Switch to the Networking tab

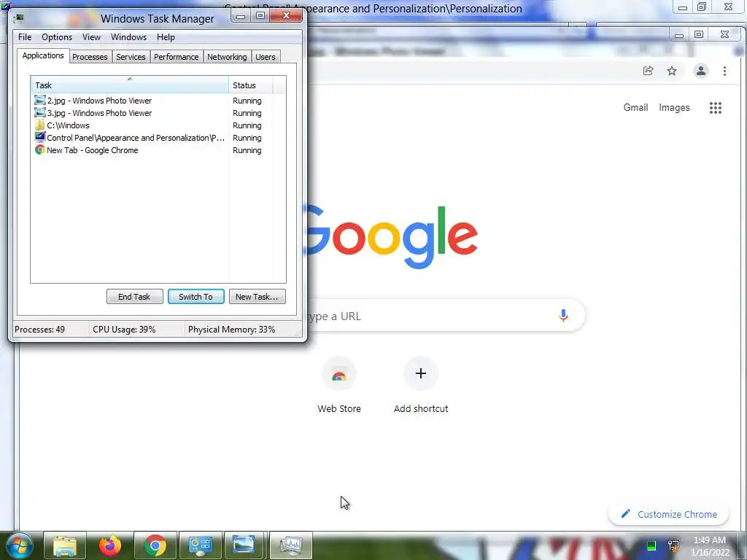227,57
